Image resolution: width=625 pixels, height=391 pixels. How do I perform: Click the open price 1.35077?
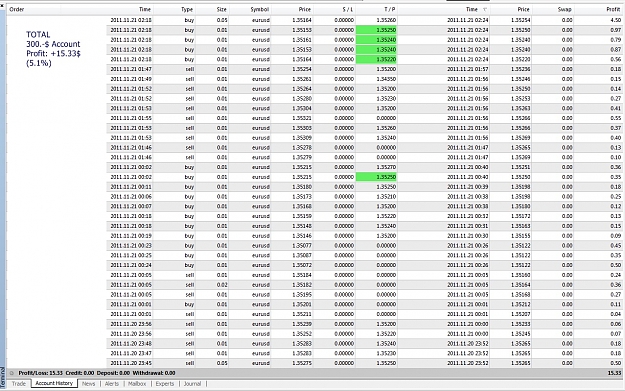pyautogui.click(x=302, y=246)
